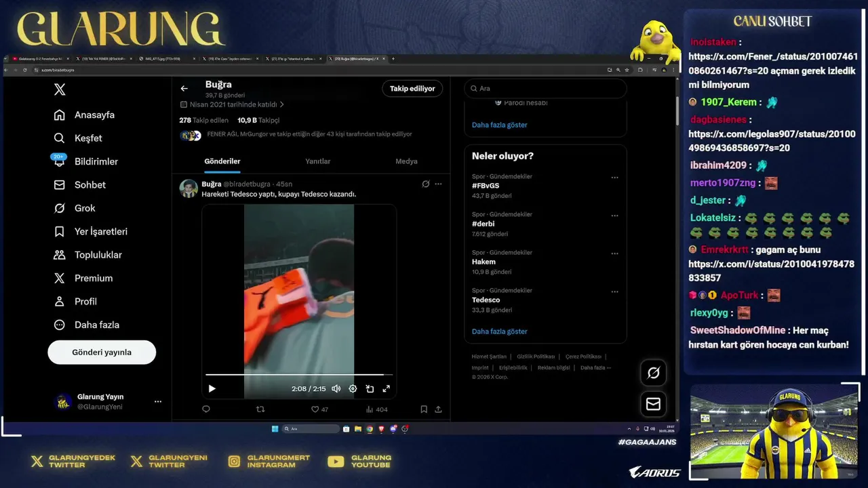868x488 pixels.
Task: Repost the Tedesco post
Action: pyautogui.click(x=260, y=409)
